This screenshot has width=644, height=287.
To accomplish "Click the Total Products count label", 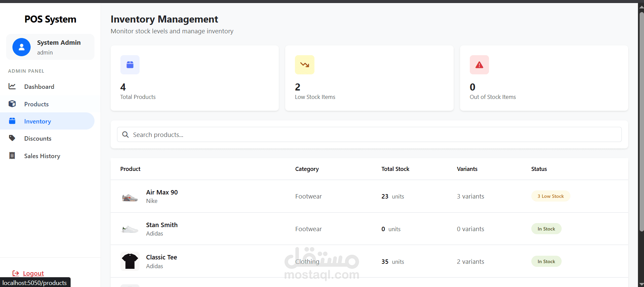I will click(138, 97).
